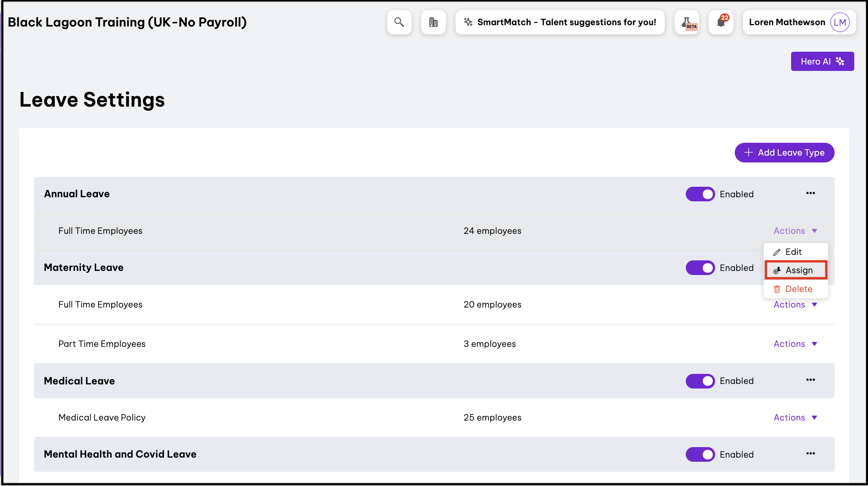Open the Beta lab flask icon
868x486 pixels.
[687, 22]
